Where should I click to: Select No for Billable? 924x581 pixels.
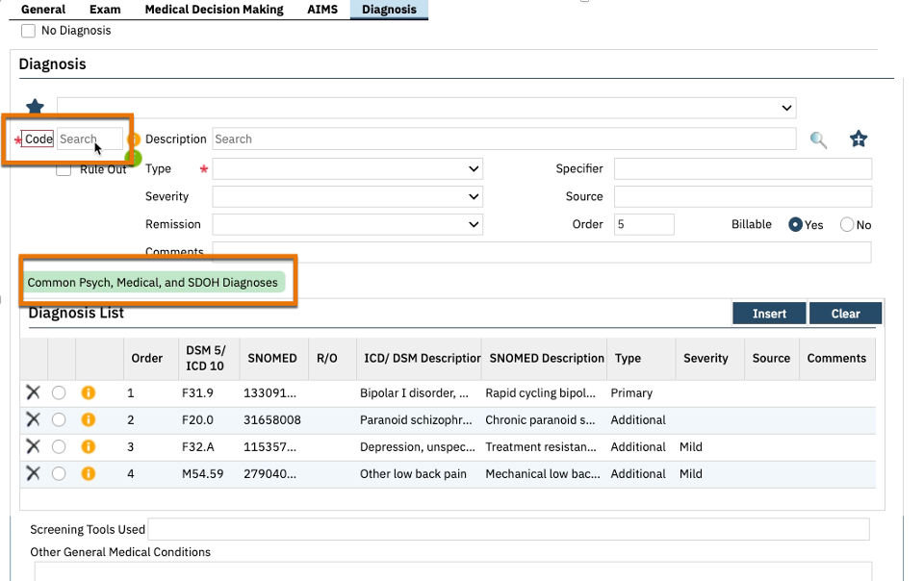(x=847, y=225)
